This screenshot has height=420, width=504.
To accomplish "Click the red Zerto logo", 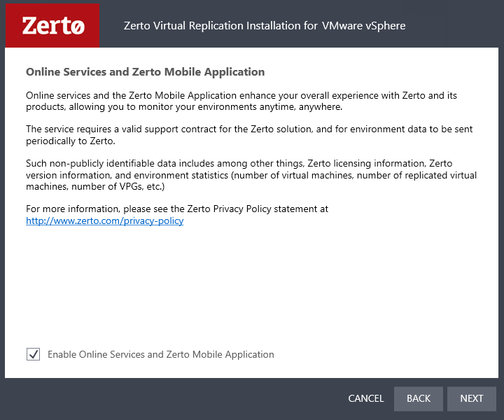I will (x=52, y=25).
